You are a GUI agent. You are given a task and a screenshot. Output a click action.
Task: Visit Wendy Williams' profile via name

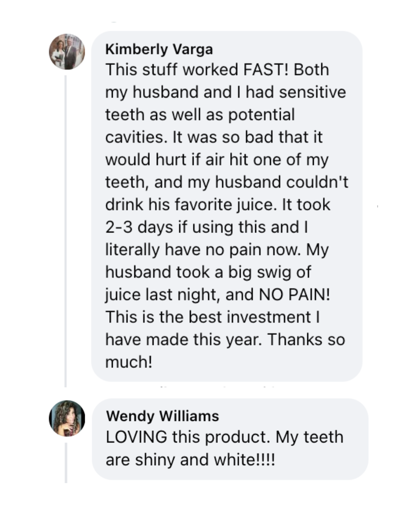pyautogui.click(x=163, y=416)
